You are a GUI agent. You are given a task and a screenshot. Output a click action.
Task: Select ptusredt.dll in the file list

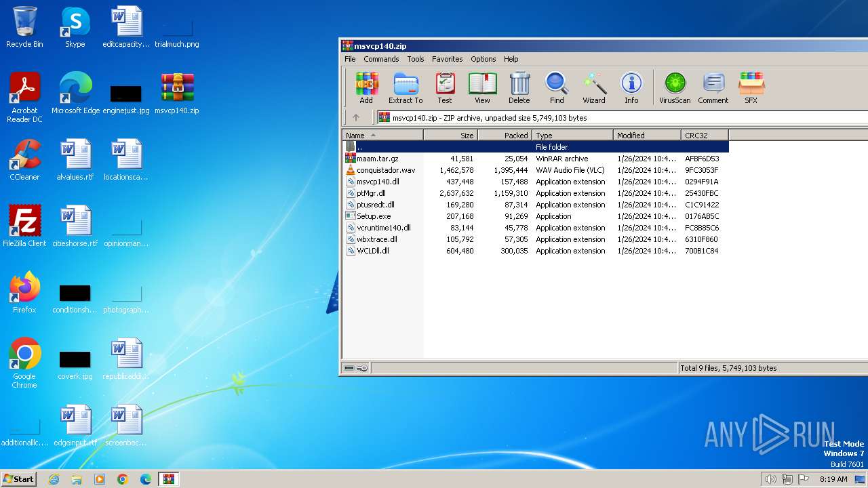(536, 205)
